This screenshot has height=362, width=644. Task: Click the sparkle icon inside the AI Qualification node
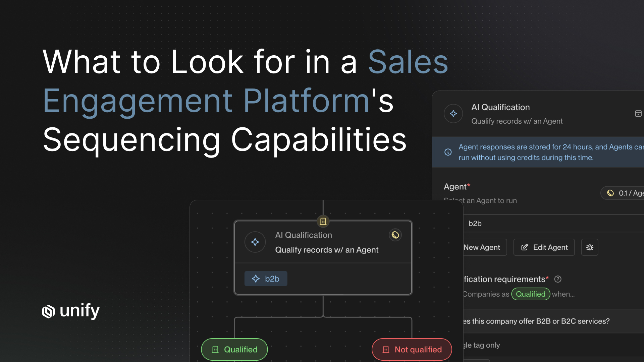pos(255,242)
